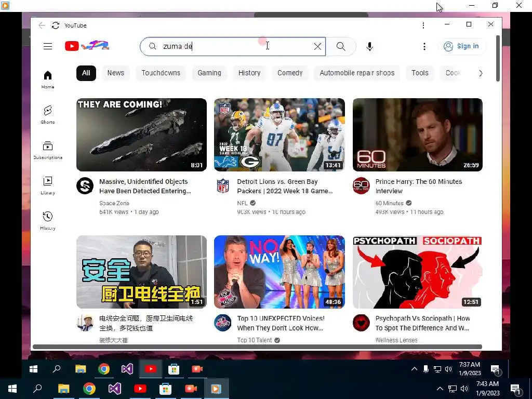Click the outer Windows Start button
The image size is (532, 399).
[12, 389]
